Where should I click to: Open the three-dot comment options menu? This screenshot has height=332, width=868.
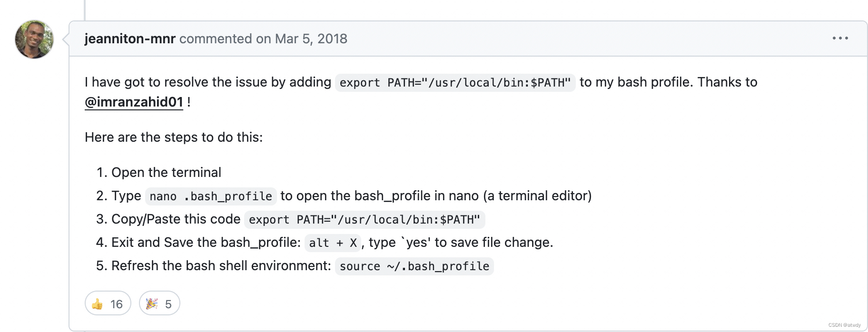point(840,38)
